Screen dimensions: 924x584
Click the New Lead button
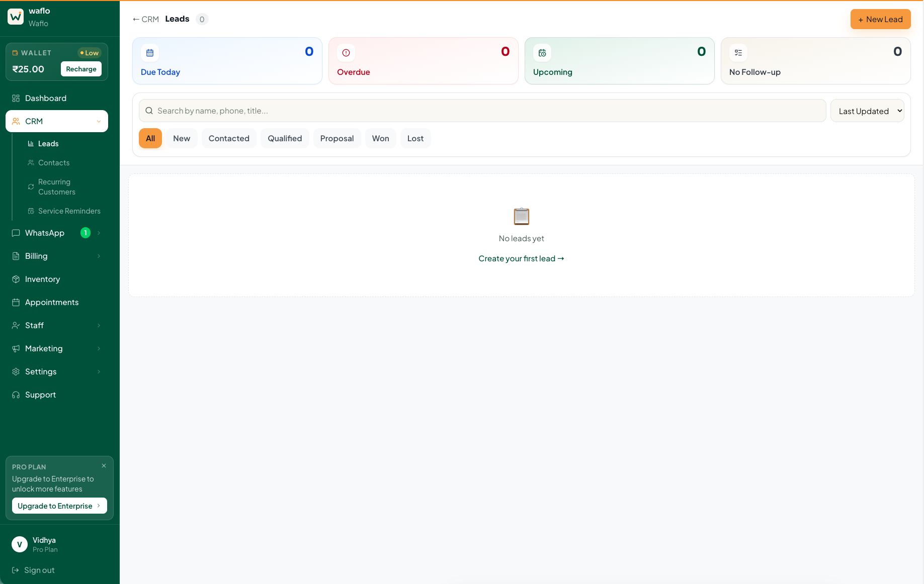880,19
